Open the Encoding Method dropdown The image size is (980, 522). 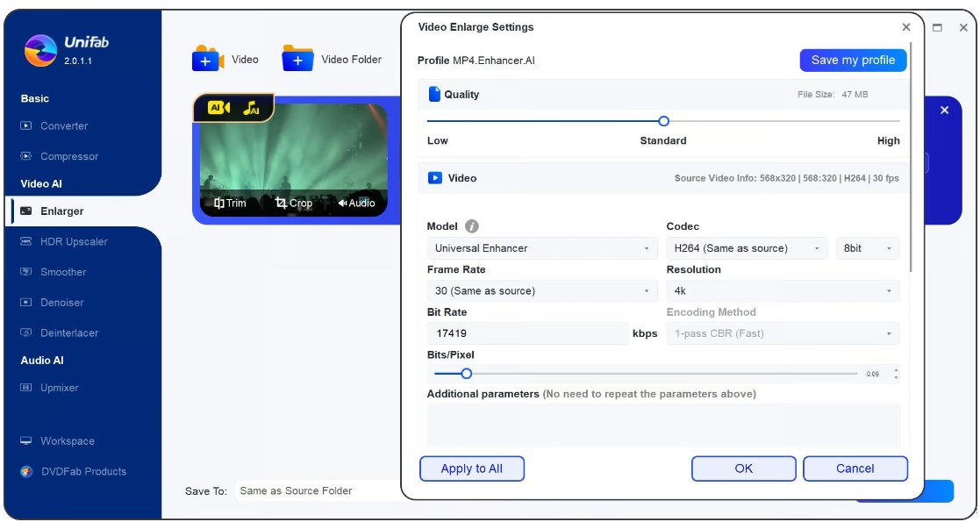point(783,333)
